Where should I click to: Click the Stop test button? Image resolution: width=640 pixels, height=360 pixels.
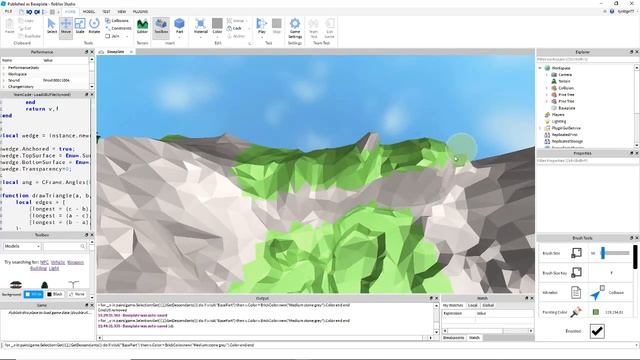tap(276, 26)
